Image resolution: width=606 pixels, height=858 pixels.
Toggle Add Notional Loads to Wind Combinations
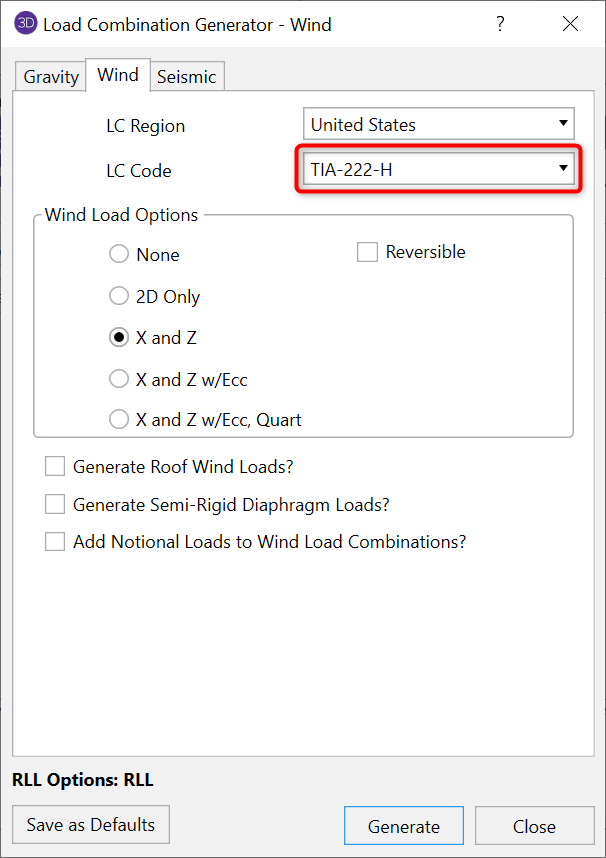[55, 542]
